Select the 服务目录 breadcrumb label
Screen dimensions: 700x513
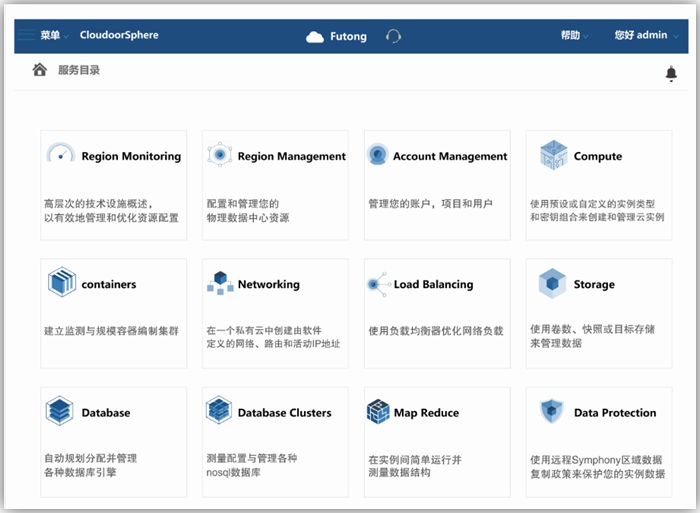79,70
